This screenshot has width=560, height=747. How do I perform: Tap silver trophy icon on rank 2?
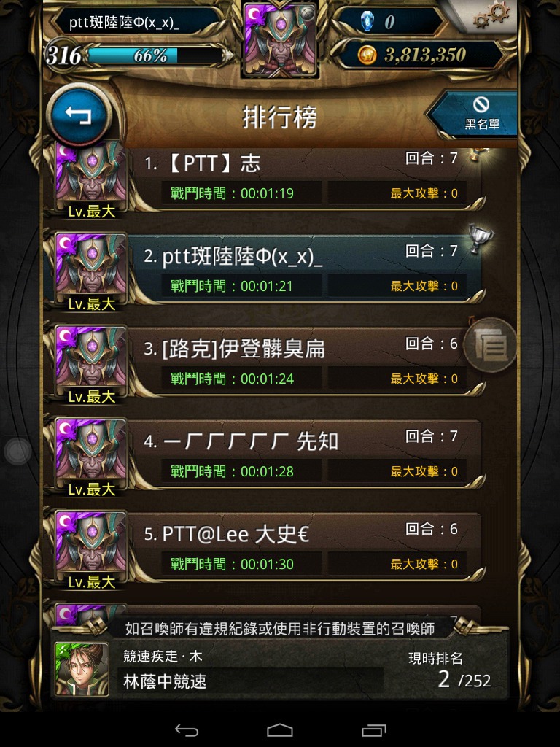tap(480, 239)
